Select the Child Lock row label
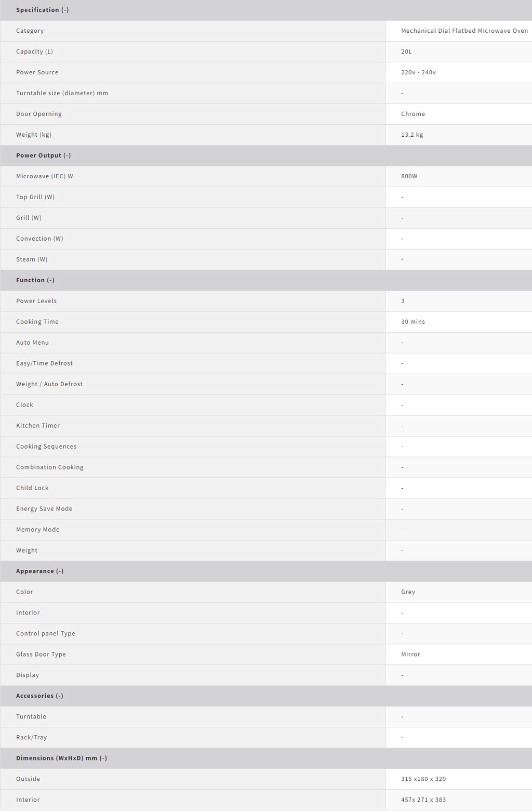Screen dimensions: 532x811 32,488
